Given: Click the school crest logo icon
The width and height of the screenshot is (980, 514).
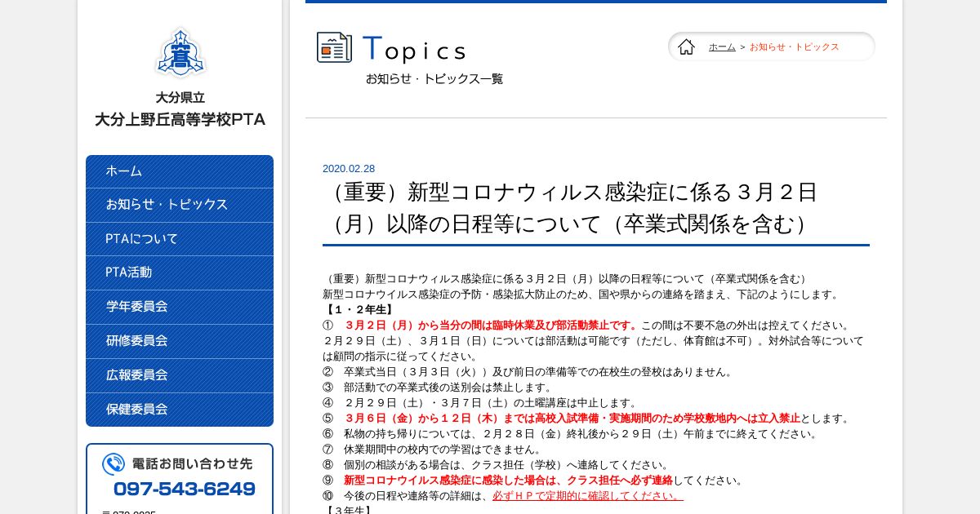Looking at the screenshot, I should [x=180, y=53].
